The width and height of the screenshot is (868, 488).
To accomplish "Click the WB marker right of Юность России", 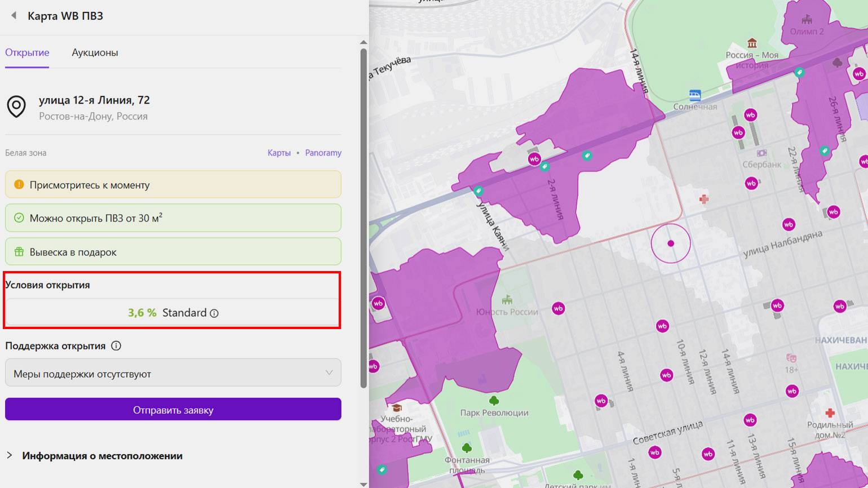I will point(558,308).
